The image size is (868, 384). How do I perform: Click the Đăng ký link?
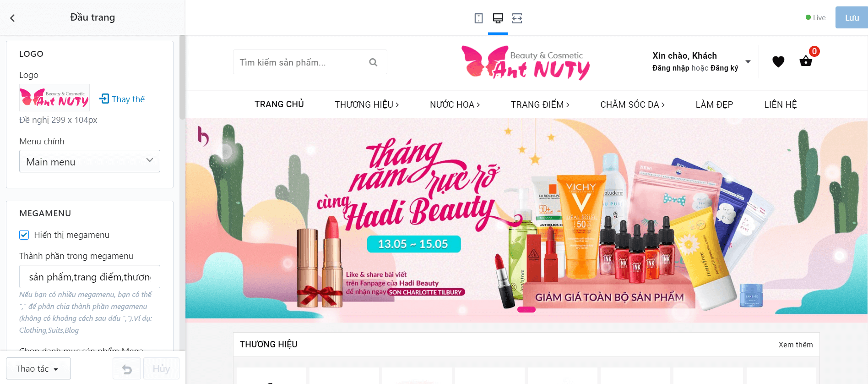coord(724,68)
